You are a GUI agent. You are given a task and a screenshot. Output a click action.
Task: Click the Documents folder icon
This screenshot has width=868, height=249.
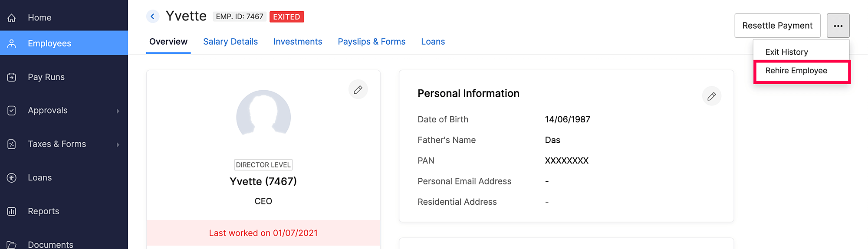(12, 245)
